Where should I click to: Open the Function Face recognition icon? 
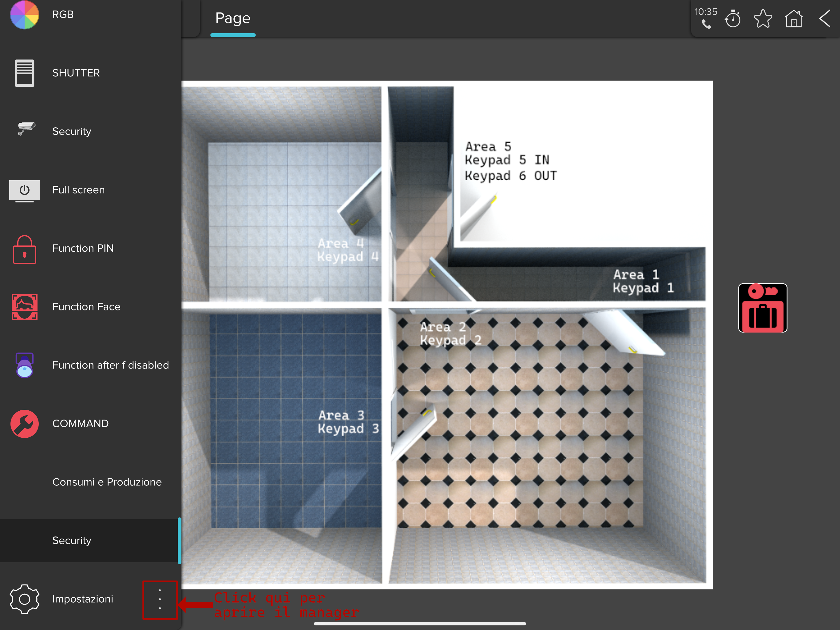click(x=24, y=307)
